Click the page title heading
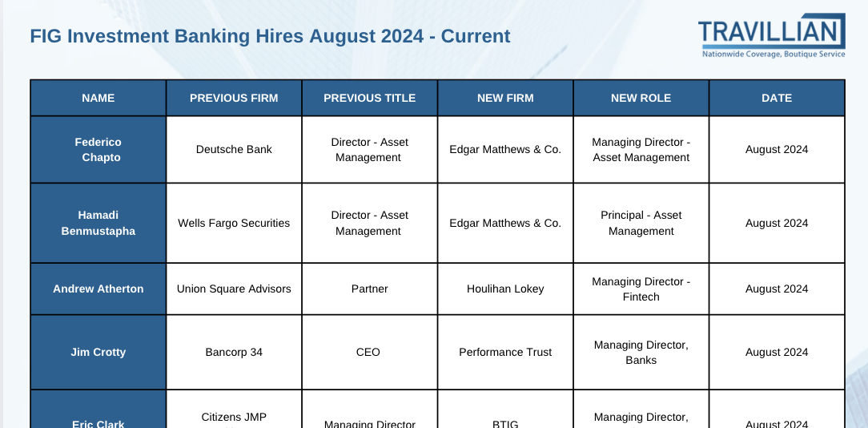The width and height of the screenshot is (868, 428). pos(270,36)
